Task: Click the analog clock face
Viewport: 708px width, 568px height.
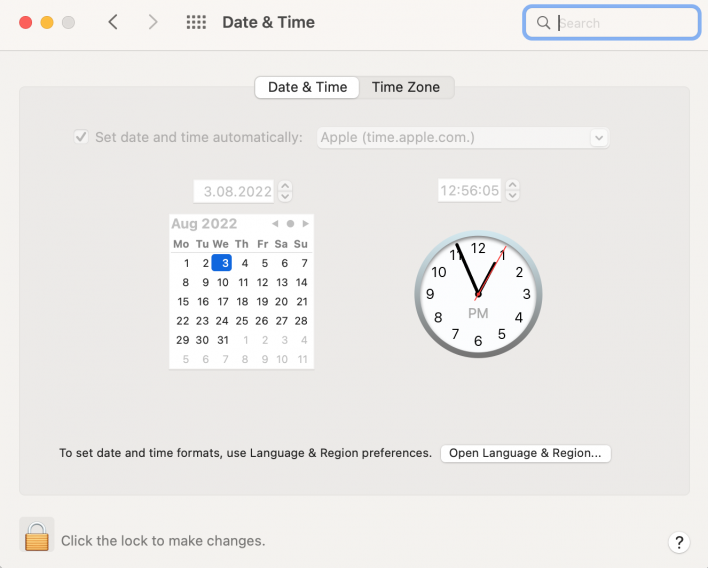Action: pyautogui.click(x=478, y=294)
